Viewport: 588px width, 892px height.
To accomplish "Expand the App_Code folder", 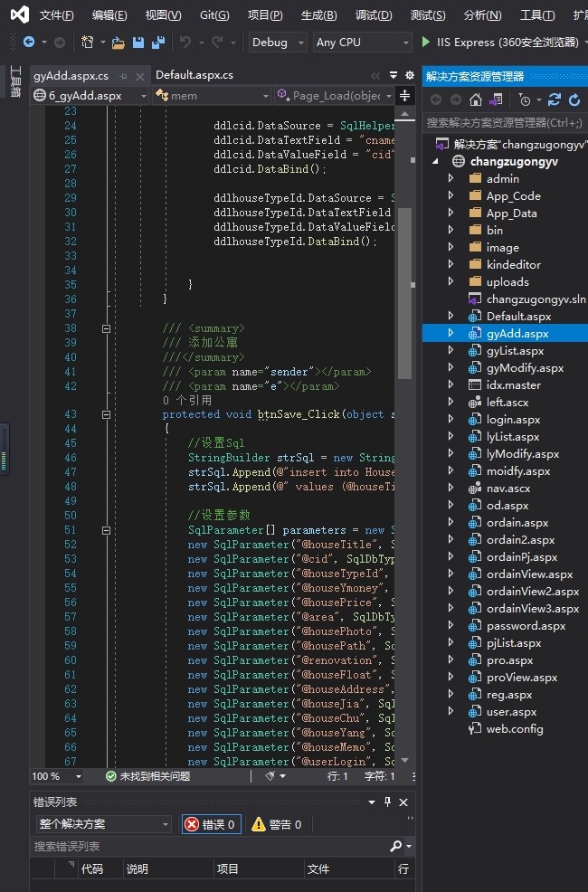I will (x=450, y=195).
